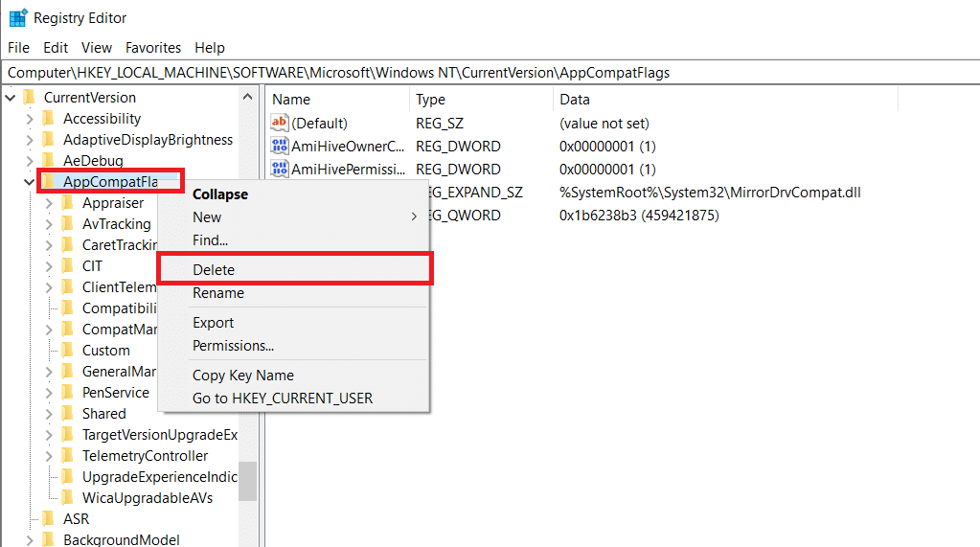Select the AppCompatFlags key label
Viewport: 980px width, 547px height.
110,181
